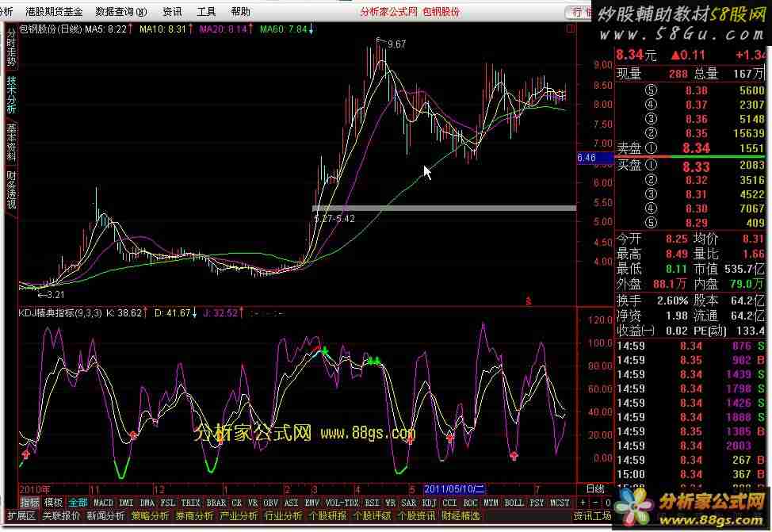Open the 工具 menu
Image resolution: width=772 pixels, height=532 pixels.
point(206,11)
